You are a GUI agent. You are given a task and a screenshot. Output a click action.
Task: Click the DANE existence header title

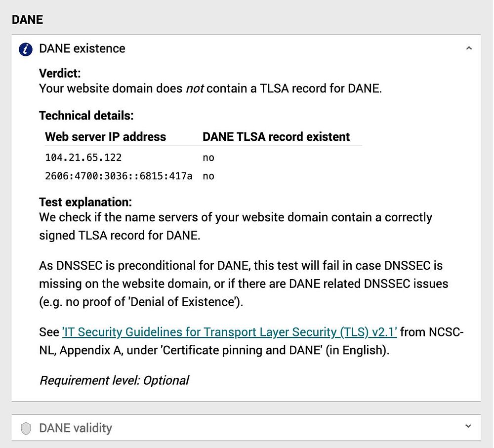(x=82, y=48)
